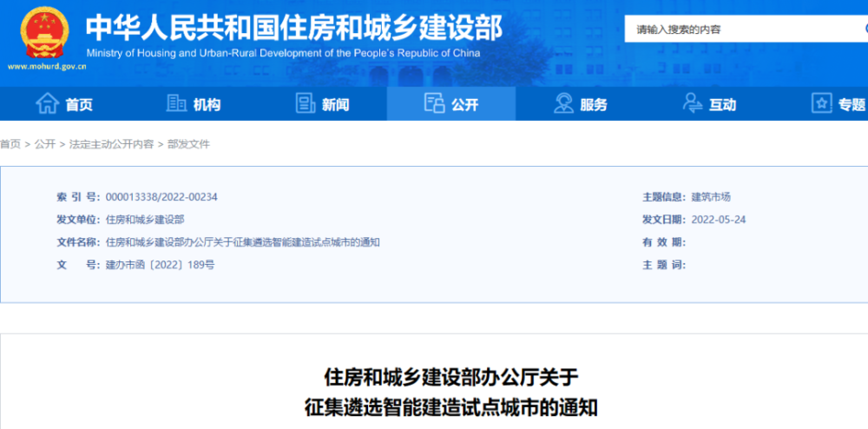The width and height of the screenshot is (868, 429).
Task: Click the 文 号 label
Action: point(78,265)
